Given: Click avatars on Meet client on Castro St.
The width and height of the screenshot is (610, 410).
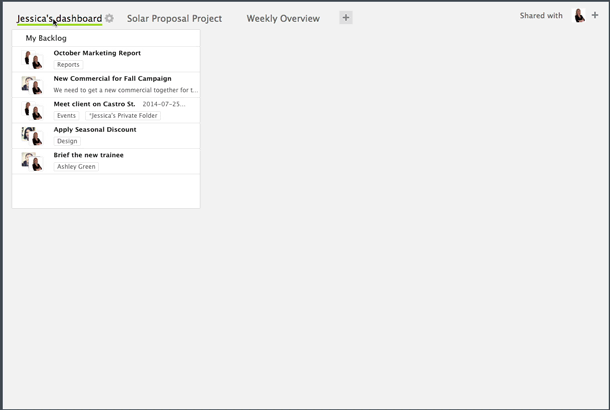Looking at the screenshot, I should pyautogui.click(x=32, y=109).
